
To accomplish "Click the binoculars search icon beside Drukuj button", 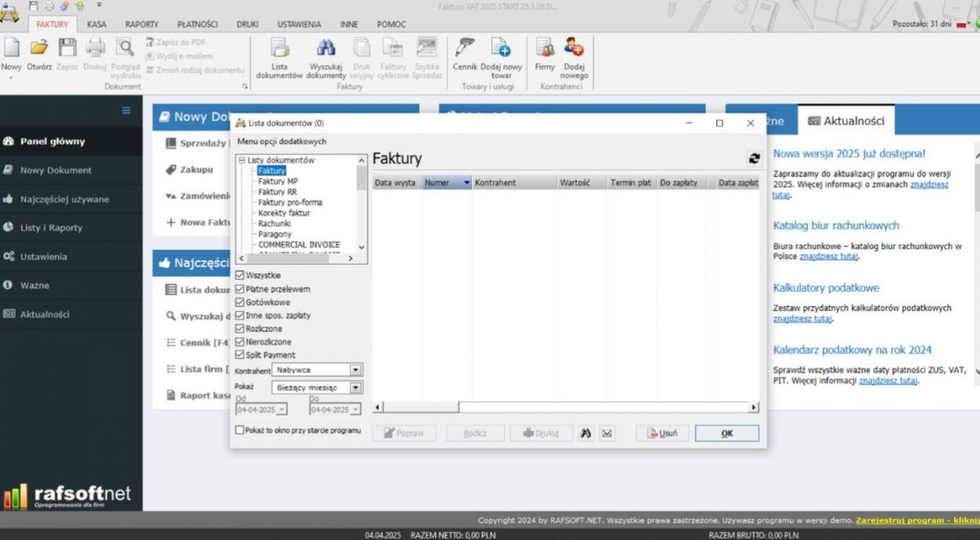I will coord(586,433).
